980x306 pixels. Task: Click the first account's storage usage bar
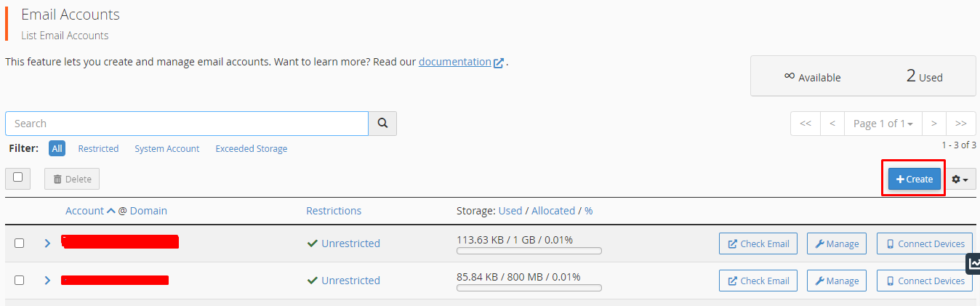tap(529, 251)
